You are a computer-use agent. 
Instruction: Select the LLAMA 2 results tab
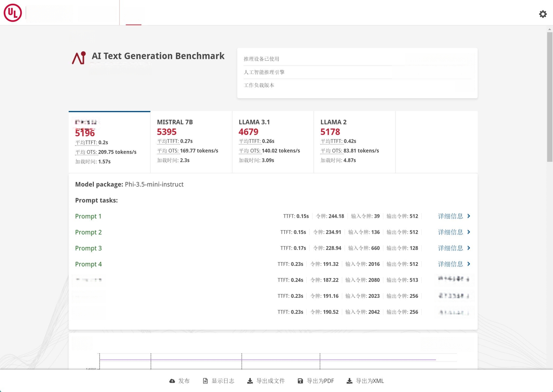point(355,142)
